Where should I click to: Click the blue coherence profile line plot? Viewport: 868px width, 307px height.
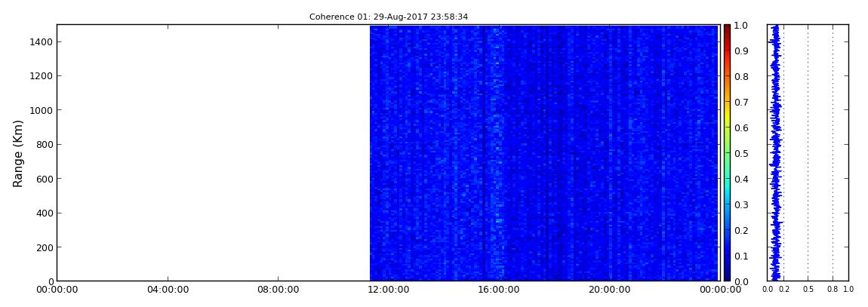tap(775, 152)
